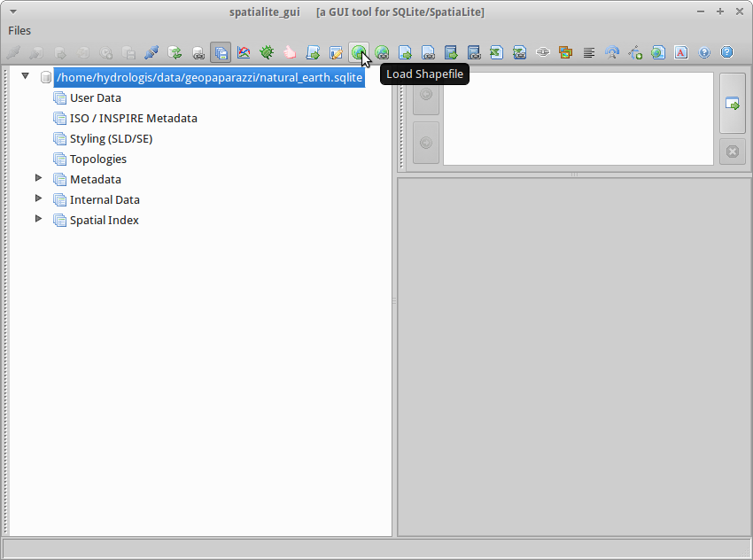Click the database icon with green refresh arrows

[x=175, y=52]
